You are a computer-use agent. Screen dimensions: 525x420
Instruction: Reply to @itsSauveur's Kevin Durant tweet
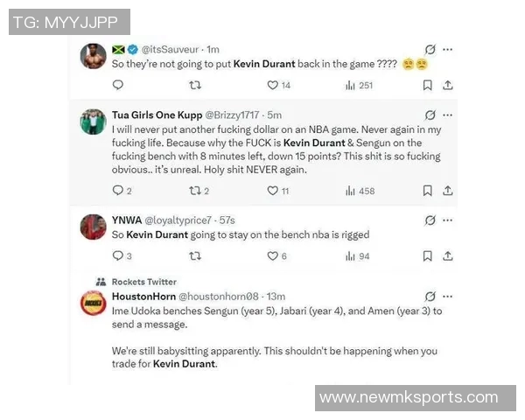[118, 85]
